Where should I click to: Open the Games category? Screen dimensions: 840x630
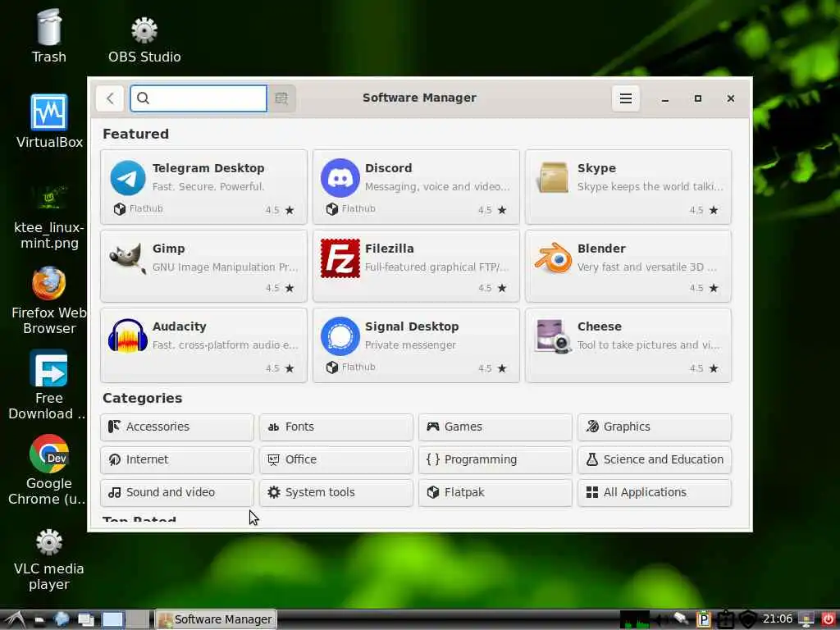(x=495, y=427)
